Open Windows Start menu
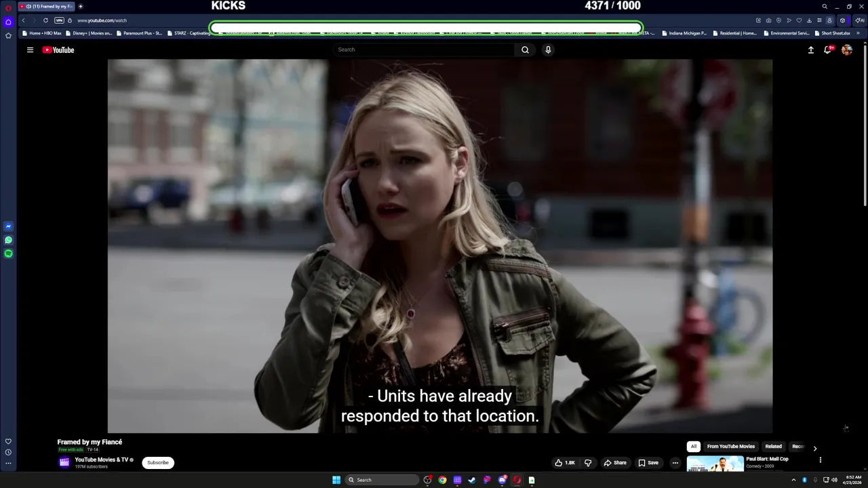This screenshot has height=488, width=868. (336, 480)
